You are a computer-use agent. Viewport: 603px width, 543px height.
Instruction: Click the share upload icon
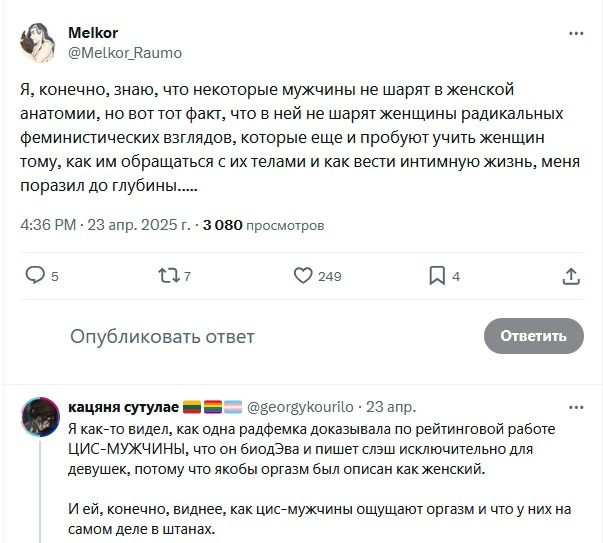tap(572, 275)
